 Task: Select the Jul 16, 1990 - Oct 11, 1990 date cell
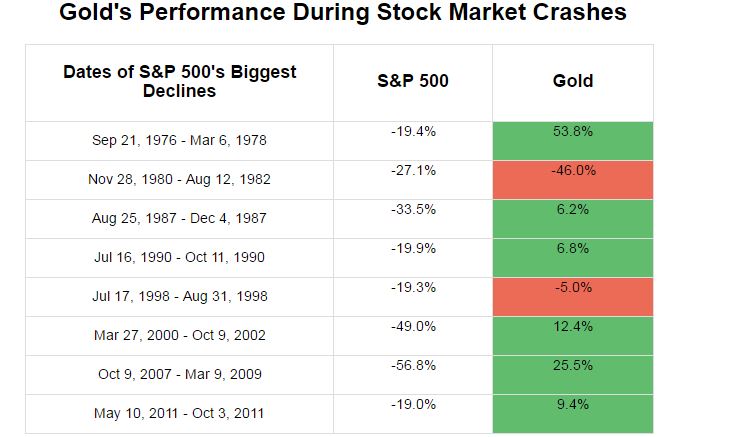[180, 258]
